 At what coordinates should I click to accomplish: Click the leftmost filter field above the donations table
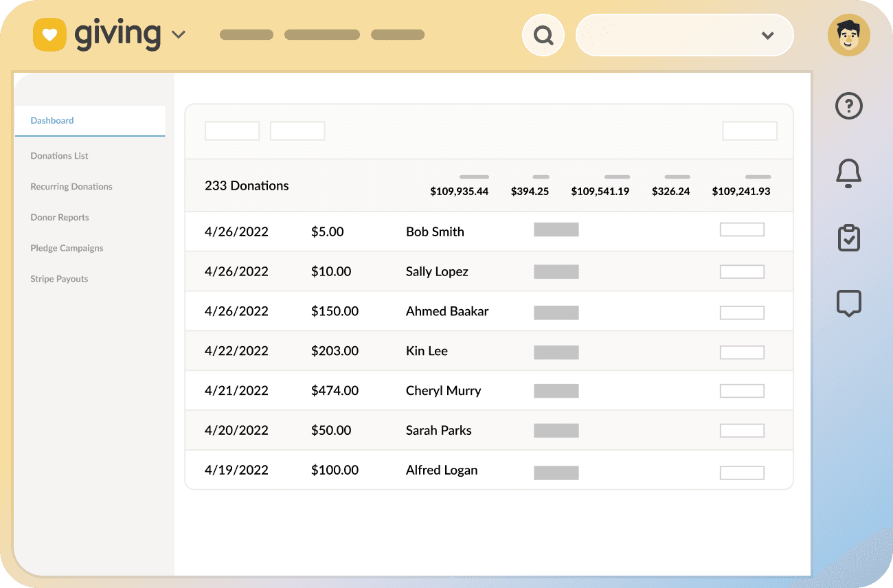[231, 131]
